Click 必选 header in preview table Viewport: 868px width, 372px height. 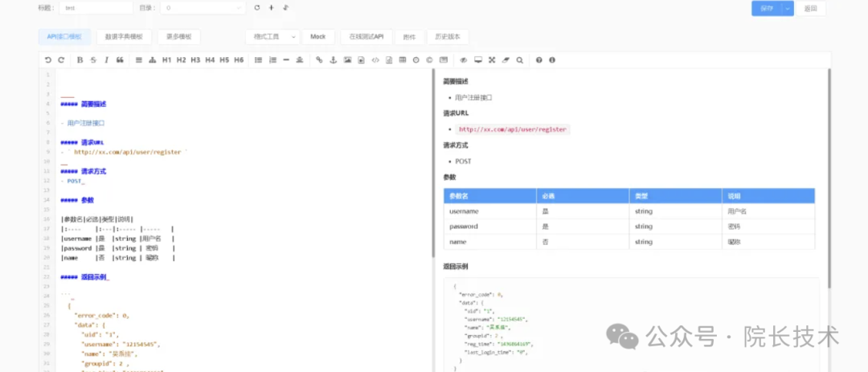(583, 196)
